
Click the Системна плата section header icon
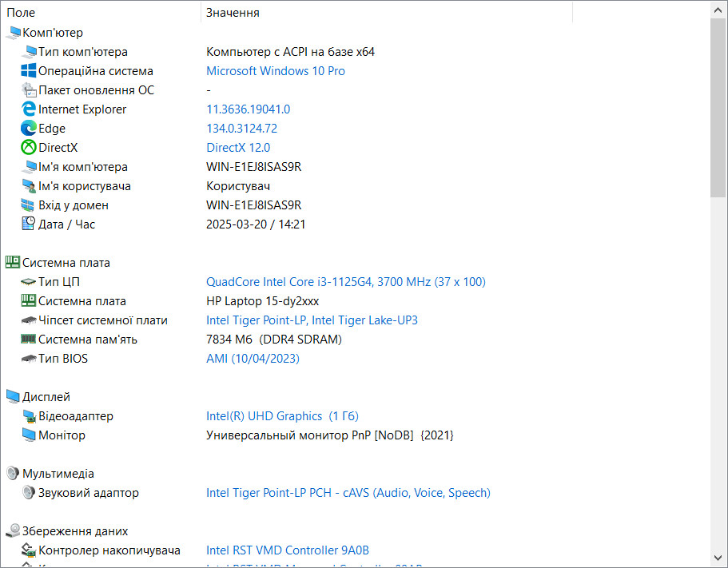coord(13,262)
